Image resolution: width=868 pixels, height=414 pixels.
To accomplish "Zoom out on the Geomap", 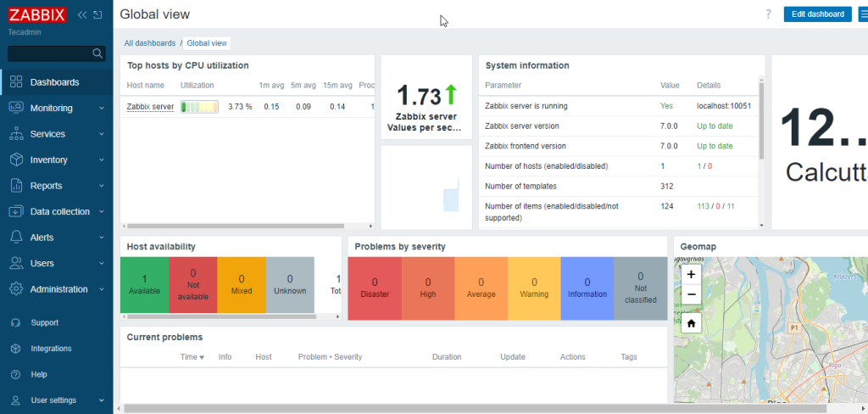I will [x=691, y=294].
